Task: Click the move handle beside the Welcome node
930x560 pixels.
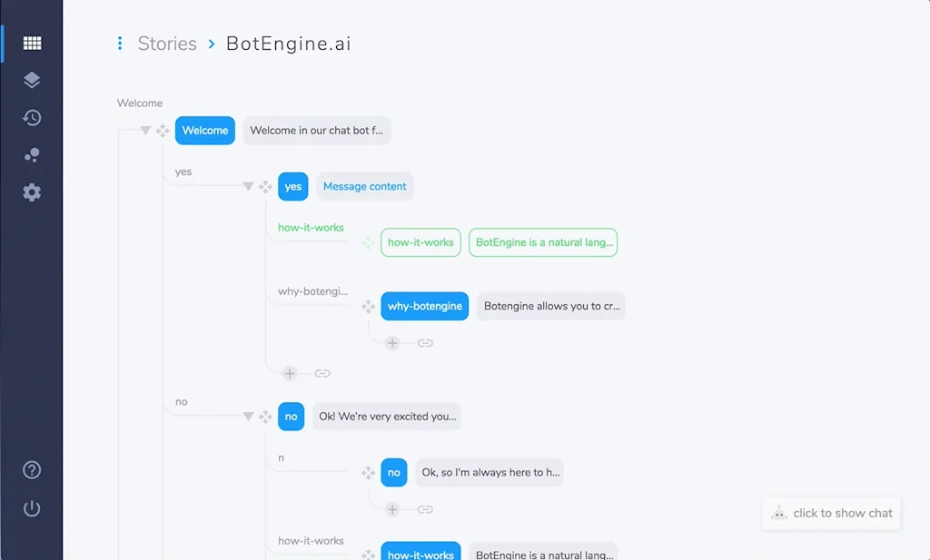Action: (x=164, y=130)
